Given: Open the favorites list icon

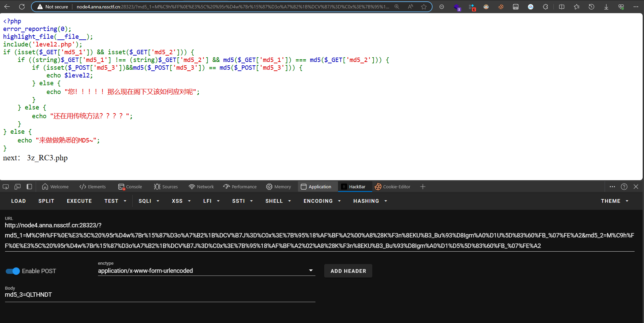Looking at the screenshot, I should click(577, 7).
